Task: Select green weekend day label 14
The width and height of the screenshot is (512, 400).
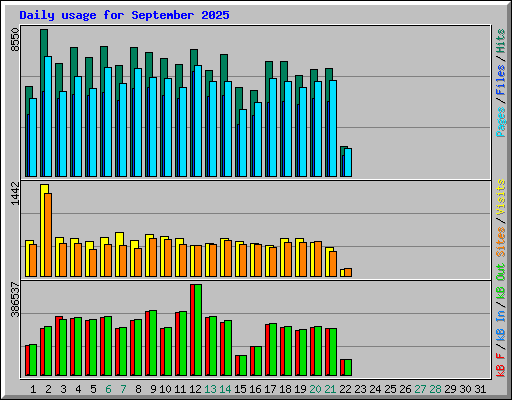Action: point(225,389)
